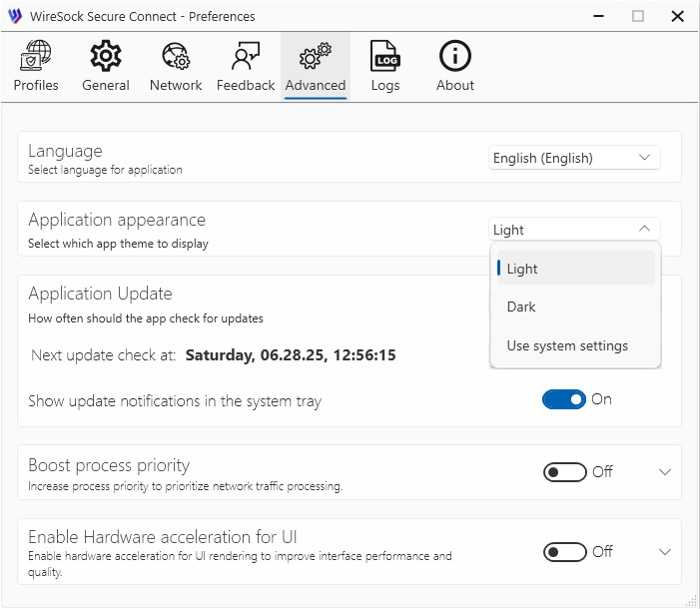Click 'Select language for application' description

tap(105, 170)
